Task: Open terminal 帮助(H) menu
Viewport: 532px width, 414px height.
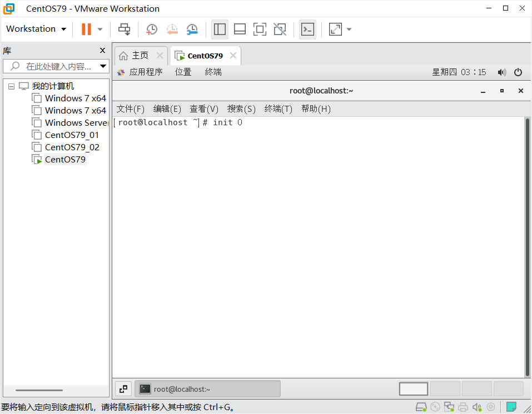Action: (x=316, y=109)
